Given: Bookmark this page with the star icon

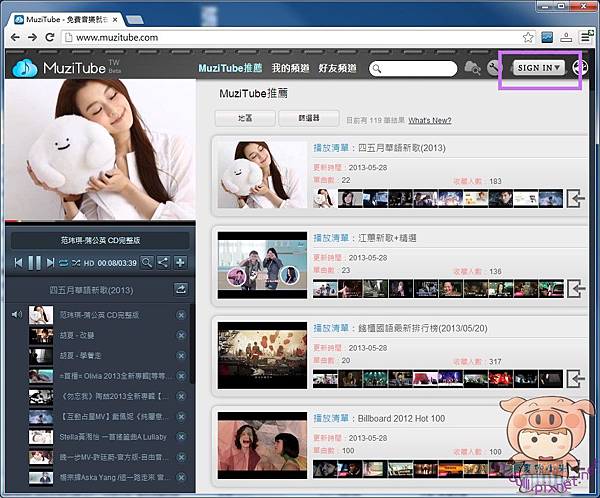Looking at the screenshot, I should tap(528, 38).
